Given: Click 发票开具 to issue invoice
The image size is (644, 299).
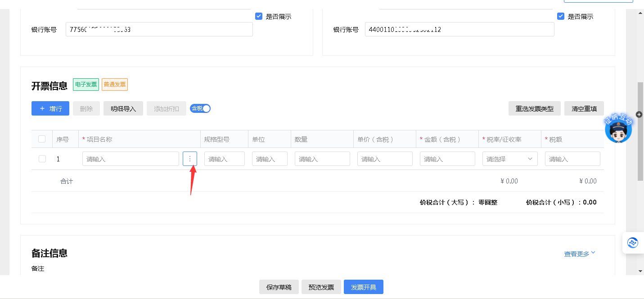Looking at the screenshot, I should 364,287.
